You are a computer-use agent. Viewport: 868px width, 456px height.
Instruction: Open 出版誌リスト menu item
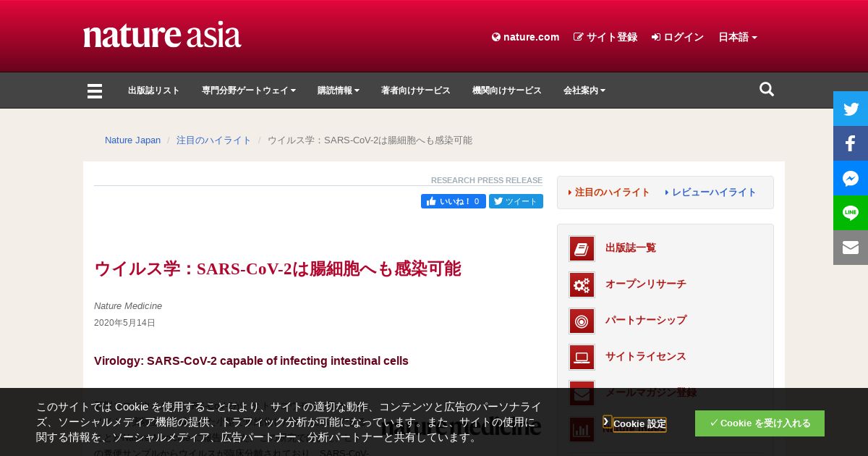(154, 90)
